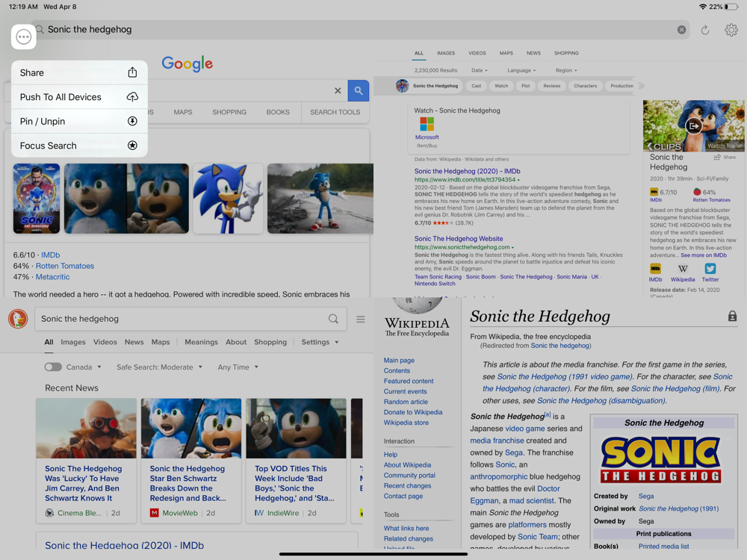Click Share in Bing knowledge panel
Viewport: 747px width, 560px height.
(x=725, y=157)
